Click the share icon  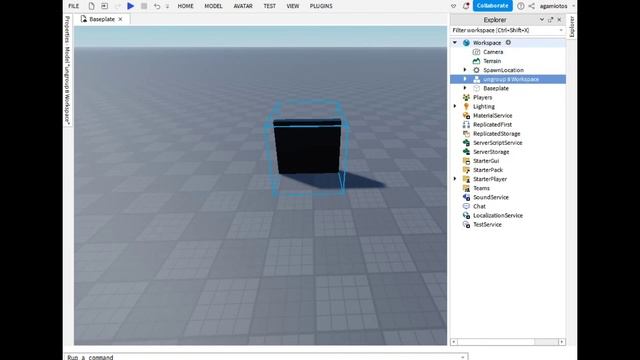coord(531,6)
